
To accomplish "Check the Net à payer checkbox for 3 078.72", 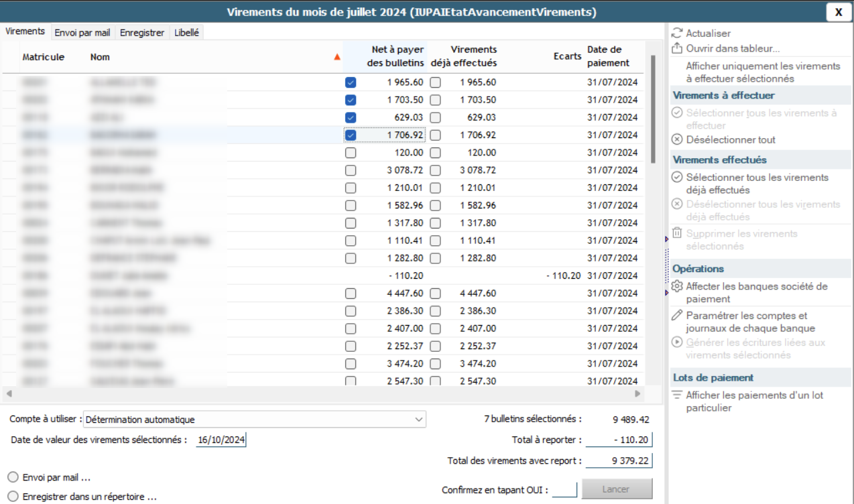I will point(351,170).
